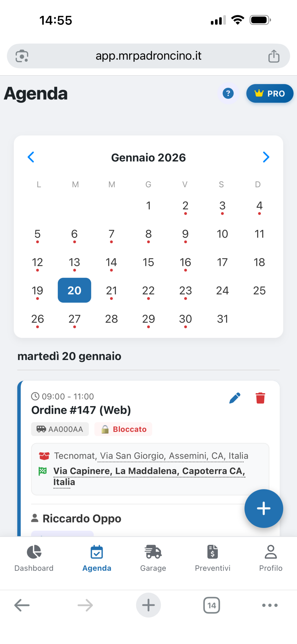297x644 pixels.
Task: Tap the browser share icon
Action: click(274, 56)
